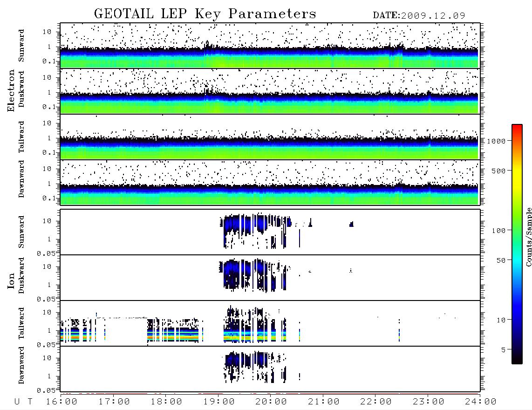Image resolution: width=532 pixels, height=410 pixels.
Task: Click the Ion Duskward panel label
Action: tap(21, 276)
